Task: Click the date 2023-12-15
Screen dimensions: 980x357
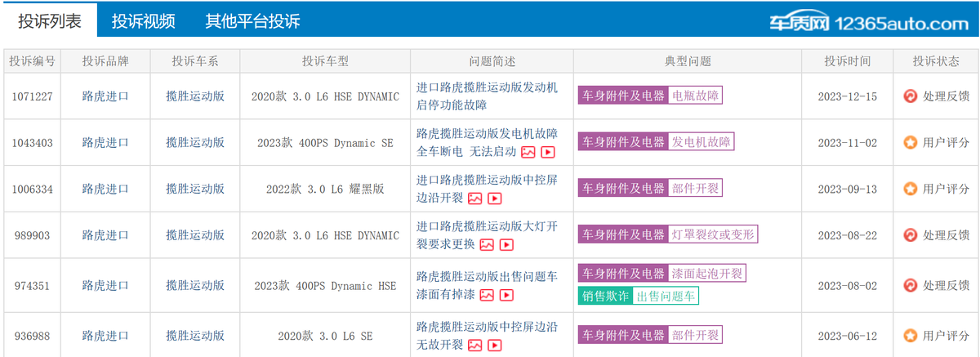Action: [848, 96]
